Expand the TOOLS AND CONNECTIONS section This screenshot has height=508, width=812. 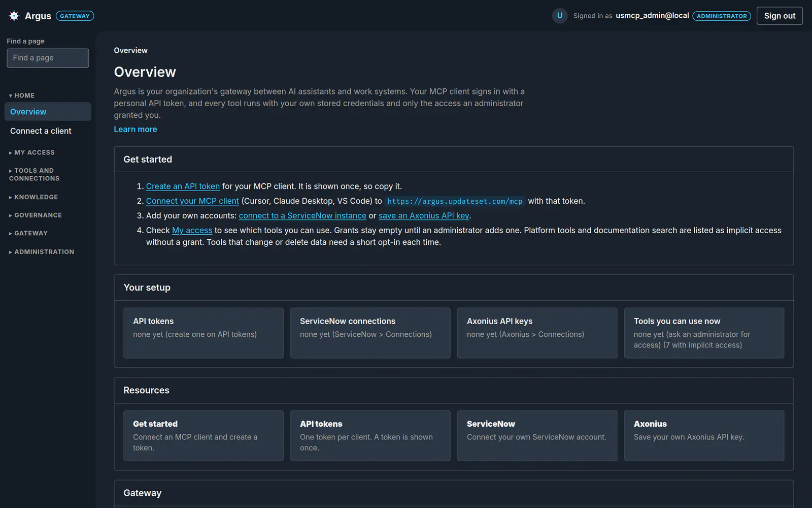coord(34,174)
